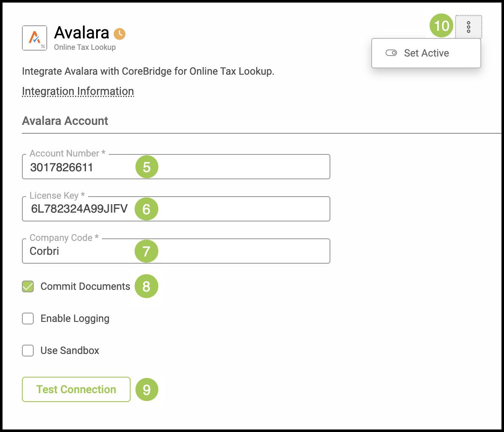Click the Online Tax Lookup subtitle
This screenshot has height=432, width=504.
click(85, 47)
